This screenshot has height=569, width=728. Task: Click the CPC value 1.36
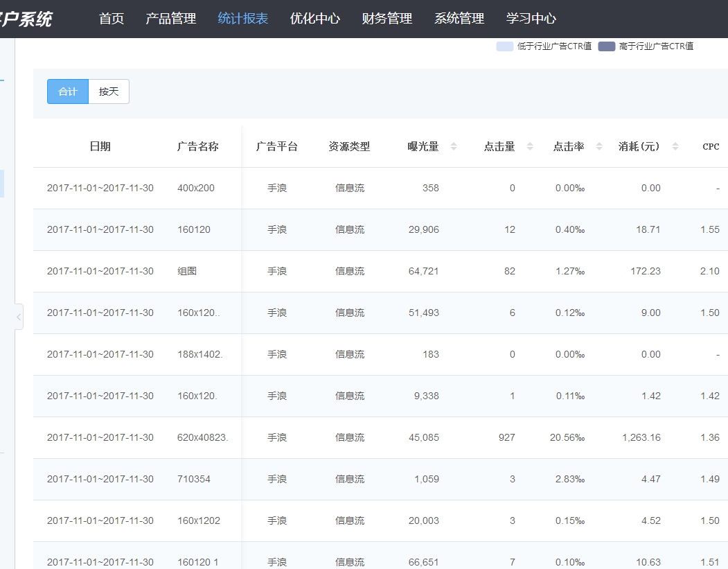click(x=710, y=437)
